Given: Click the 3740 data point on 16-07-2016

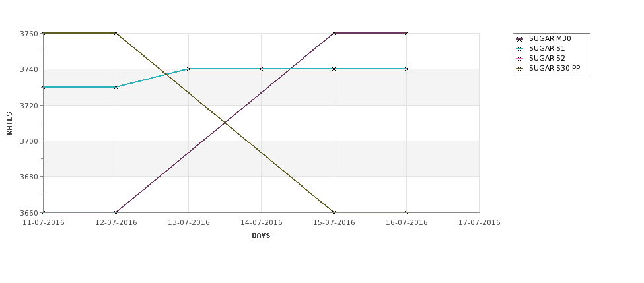Looking at the screenshot, I should click(407, 69).
